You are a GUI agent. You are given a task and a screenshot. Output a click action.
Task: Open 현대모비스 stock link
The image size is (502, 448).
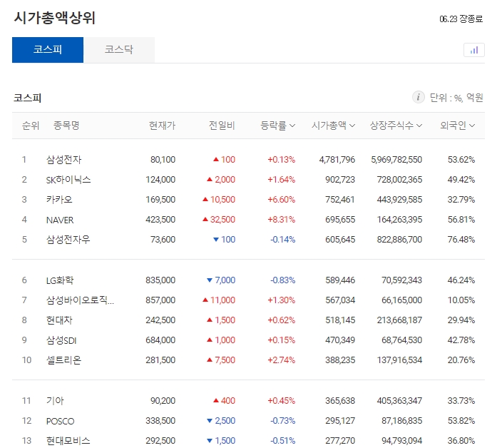click(x=68, y=441)
